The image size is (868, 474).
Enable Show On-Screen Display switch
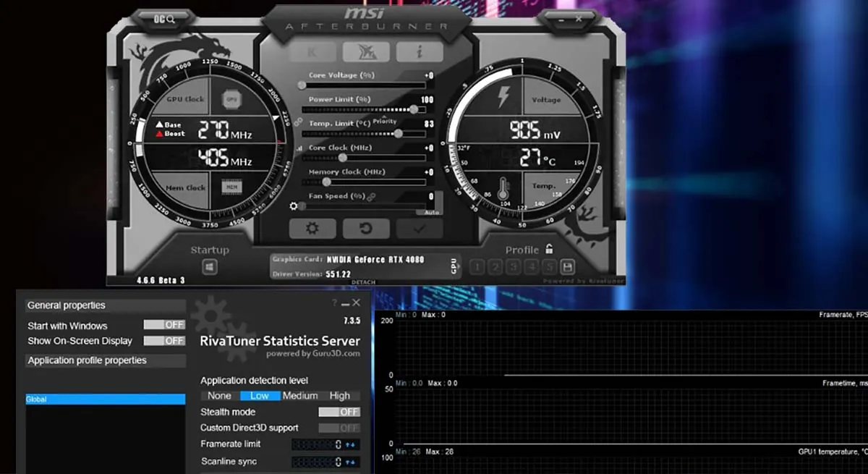164,341
